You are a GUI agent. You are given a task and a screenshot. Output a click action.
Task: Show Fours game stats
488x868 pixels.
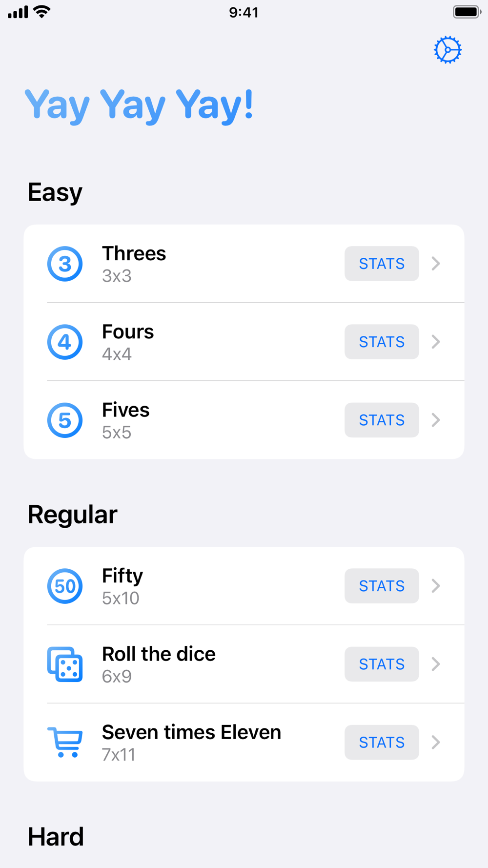coord(382,342)
